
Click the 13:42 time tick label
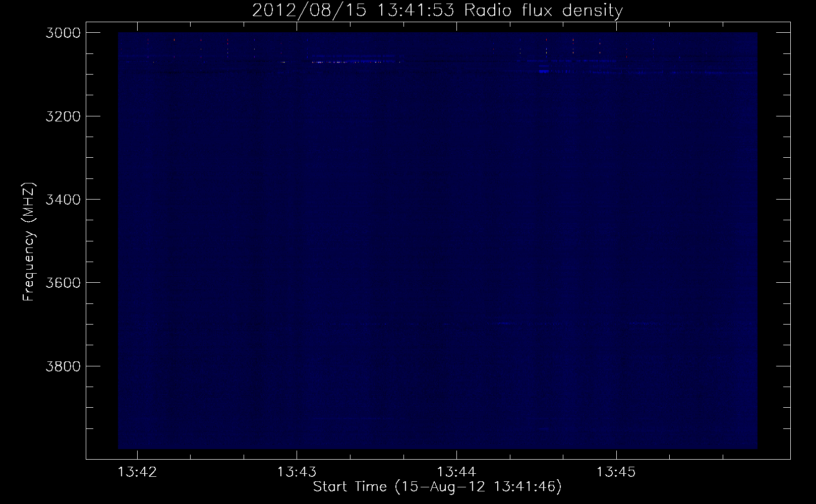pos(137,472)
